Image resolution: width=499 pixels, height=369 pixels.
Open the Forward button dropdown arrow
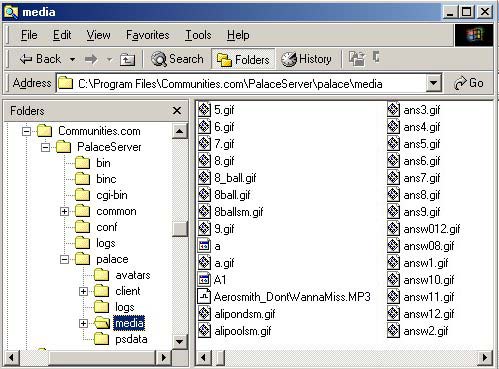tap(109, 60)
